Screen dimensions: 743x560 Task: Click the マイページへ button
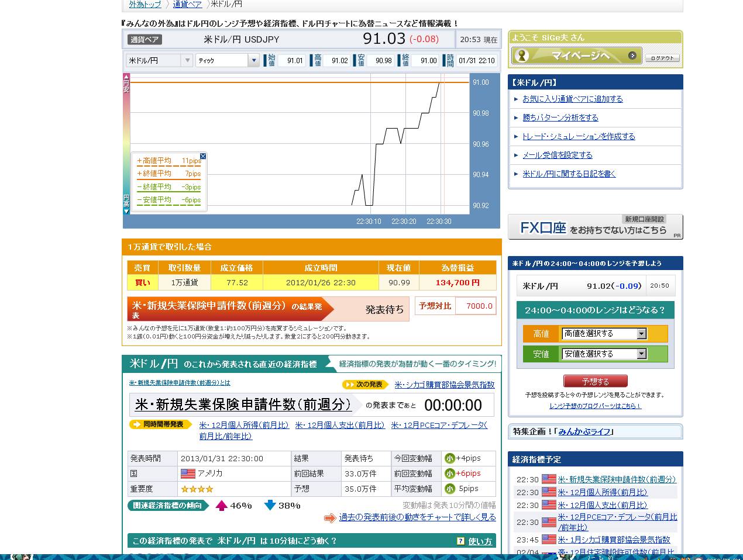[576, 56]
